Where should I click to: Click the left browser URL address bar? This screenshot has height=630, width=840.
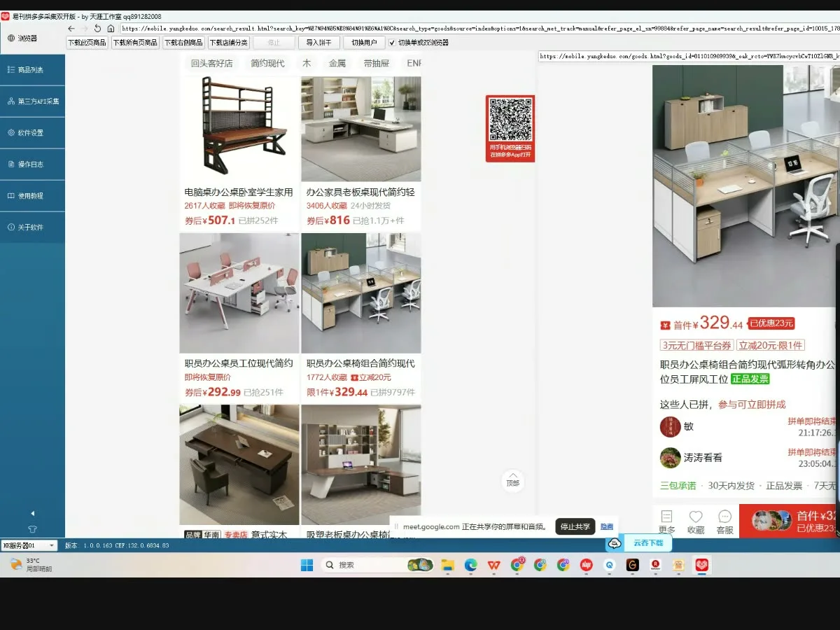point(479,29)
